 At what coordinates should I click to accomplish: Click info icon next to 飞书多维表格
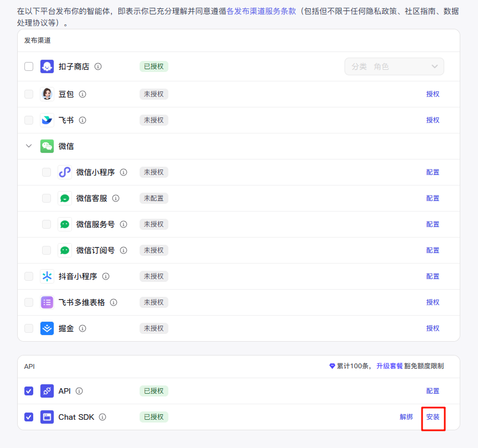click(x=114, y=302)
